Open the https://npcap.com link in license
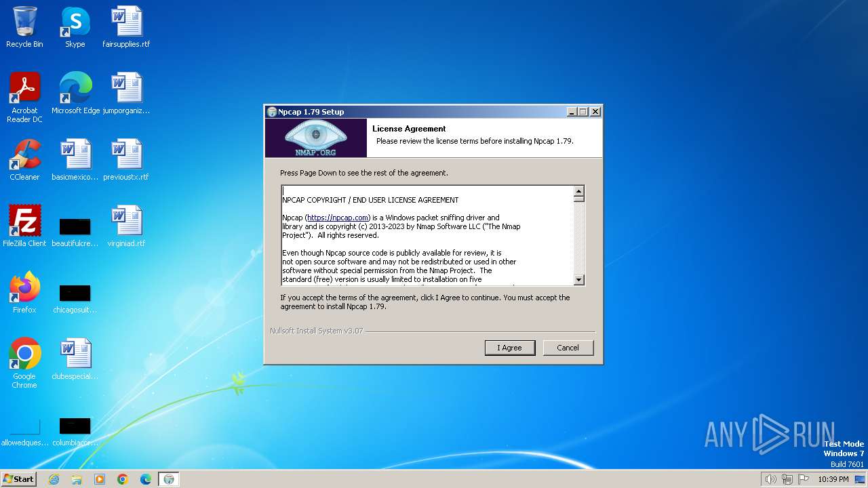The width and height of the screenshot is (868, 488). pos(337,218)
